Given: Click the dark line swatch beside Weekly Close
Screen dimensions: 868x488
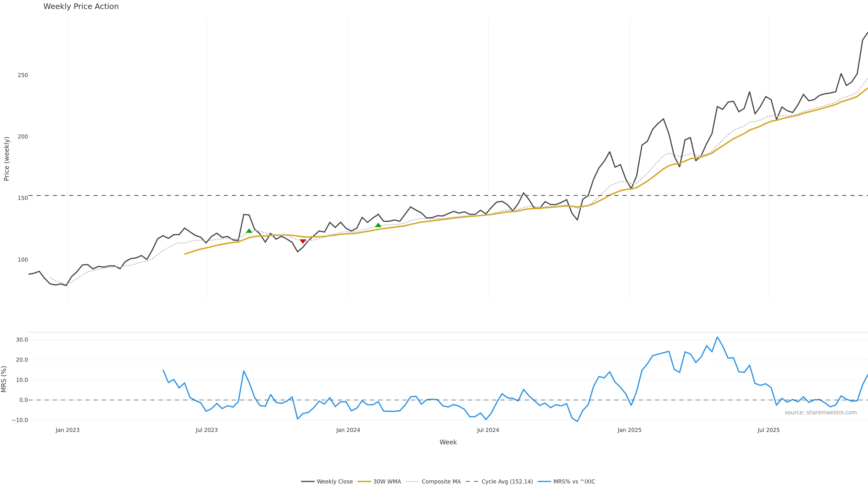Looking at the screenshot, I should (x=308, y=482).
